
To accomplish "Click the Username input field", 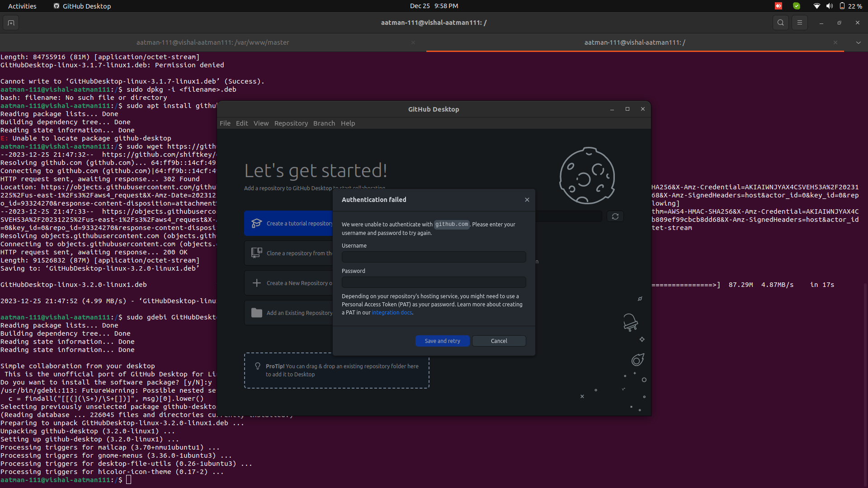I will [434, 257].
